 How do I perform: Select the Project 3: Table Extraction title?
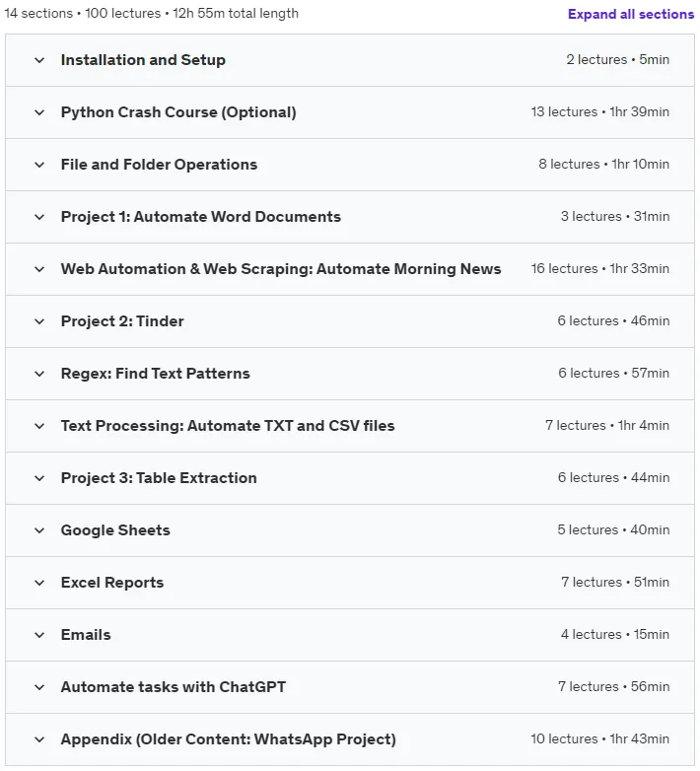159,478
